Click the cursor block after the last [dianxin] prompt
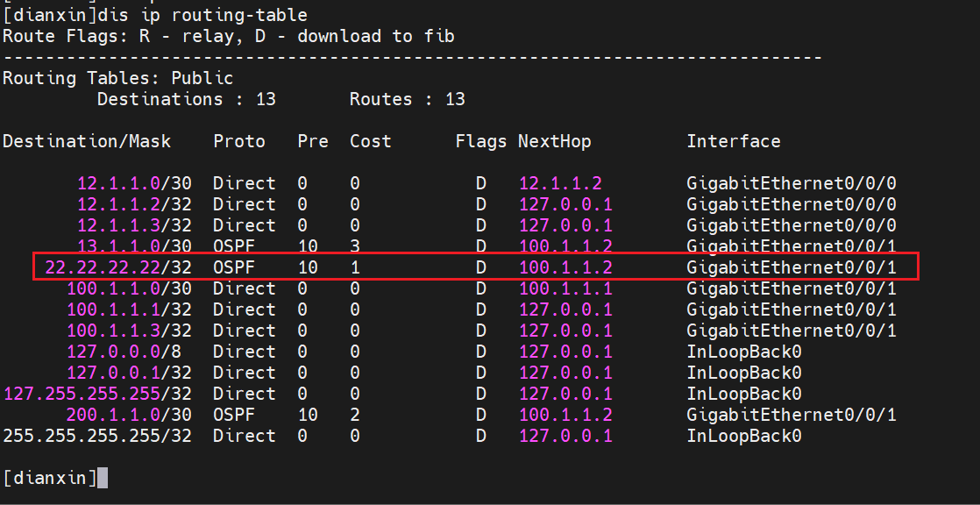The image size is (980, 505). (x=103, y=478)
